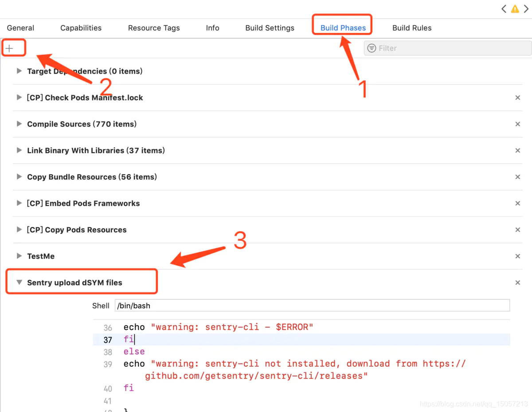Click line number 39 in script gutter
Image resolution: width=532 pixels, height=412 pixels.
pos(108,365)
